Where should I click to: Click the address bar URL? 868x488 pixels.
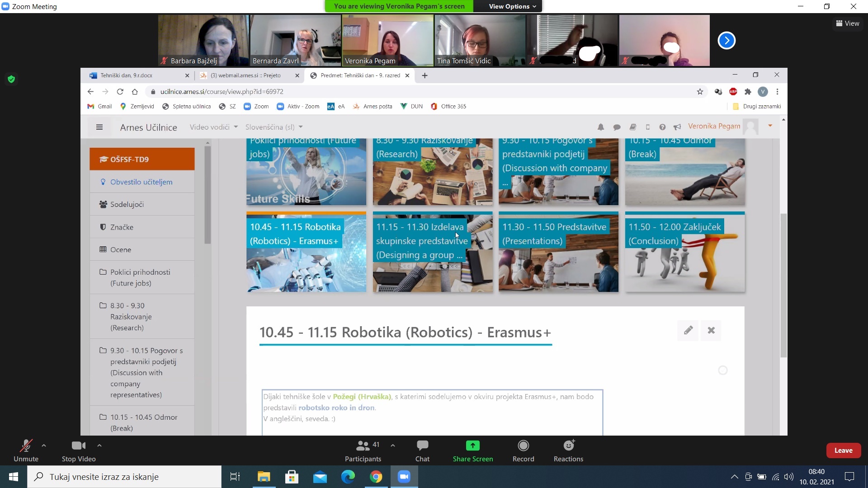(x=222, y=92)
